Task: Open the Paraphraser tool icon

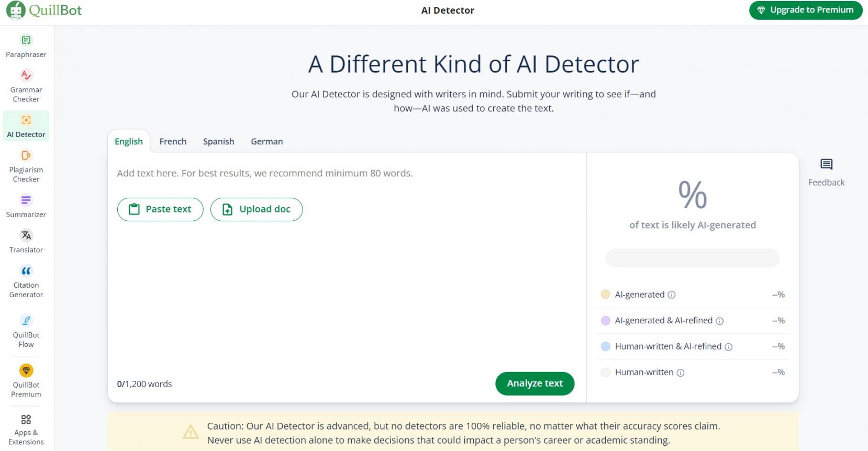Action: (26, 40)
